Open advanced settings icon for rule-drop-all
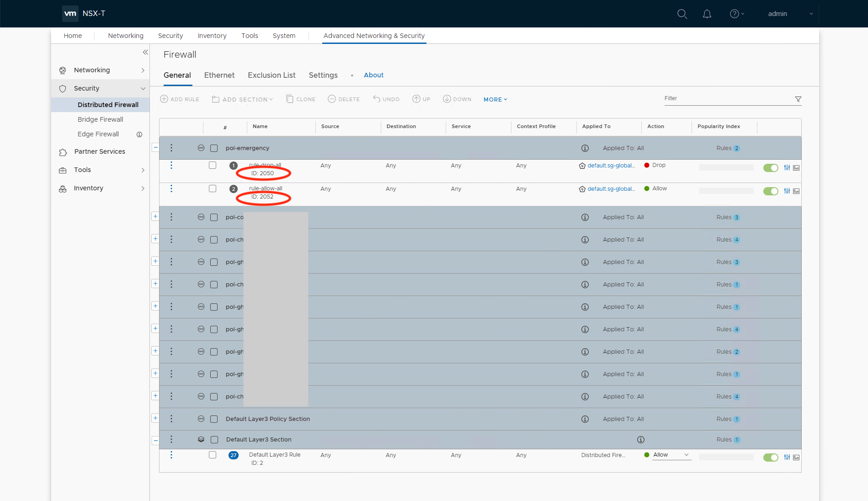Screen dimensions: 868x501 [x=787, y=168]
